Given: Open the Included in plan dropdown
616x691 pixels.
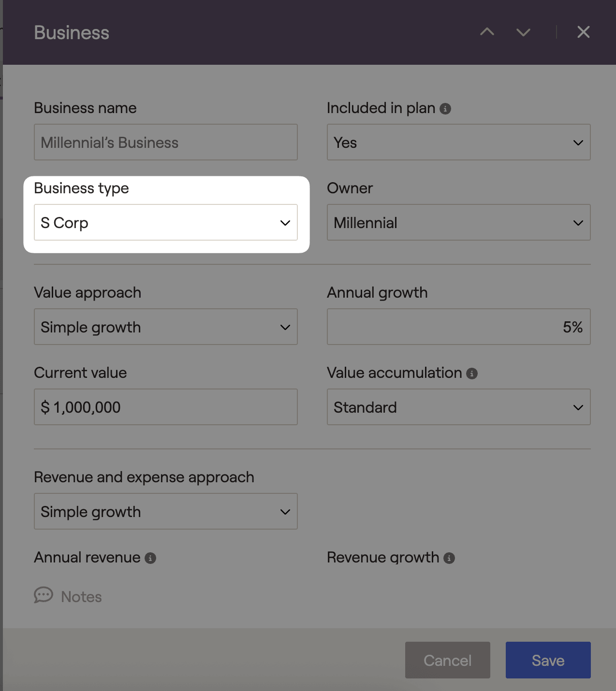Looking at the screenshot, I should click(458, 143).
